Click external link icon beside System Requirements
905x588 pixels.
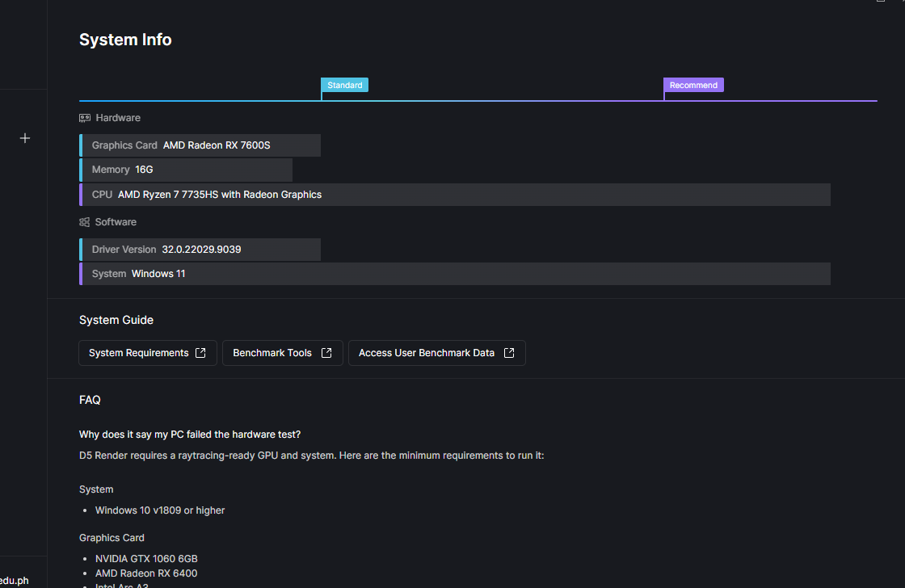pos(201,353)
